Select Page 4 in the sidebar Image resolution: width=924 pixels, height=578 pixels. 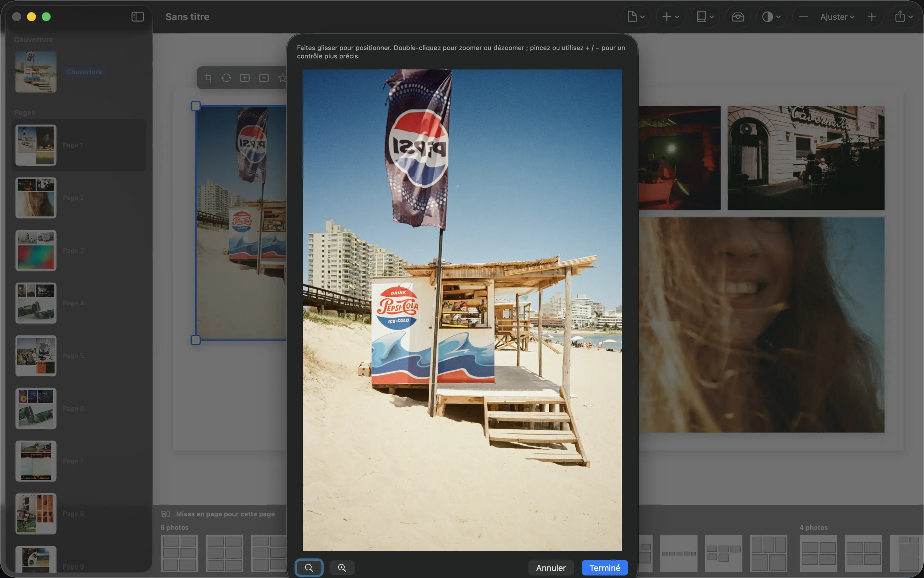pyautogui.click(x=79, y=303)
